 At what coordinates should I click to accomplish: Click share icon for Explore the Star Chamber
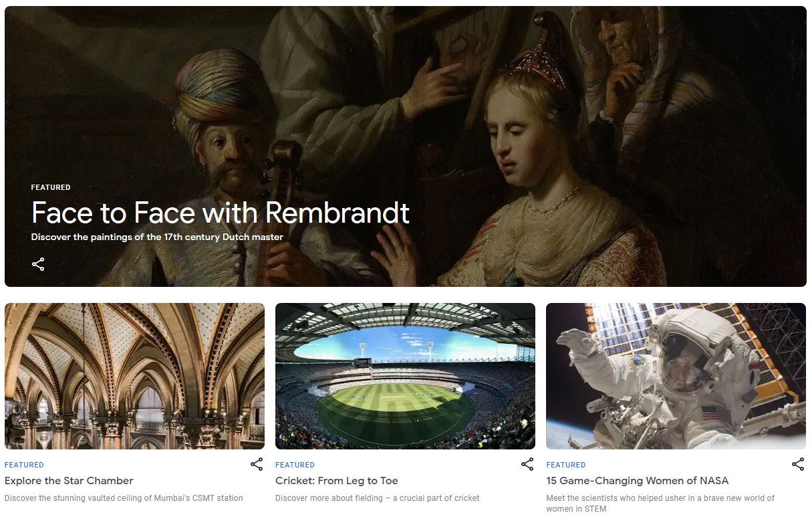pos(257,464)
